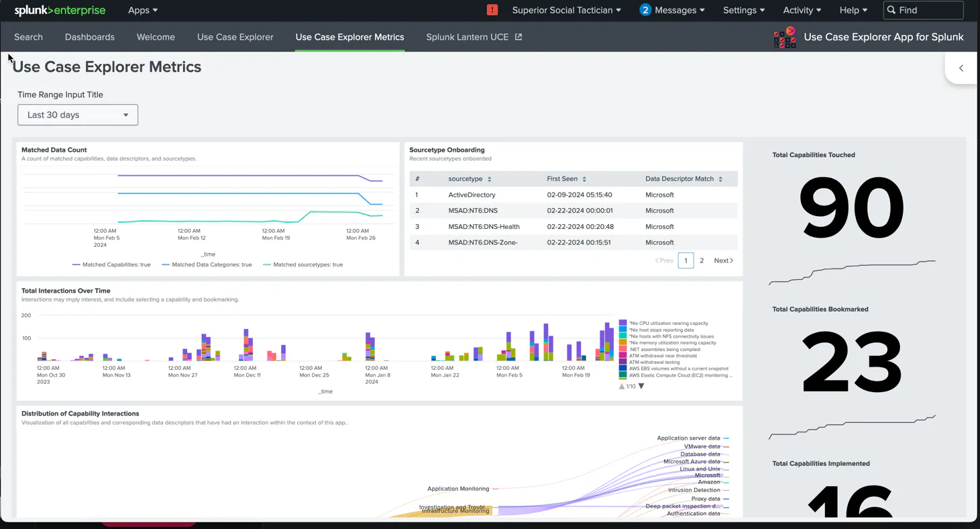
Task: Go to page 2 of sourcetype results
Action: [702, 260]
